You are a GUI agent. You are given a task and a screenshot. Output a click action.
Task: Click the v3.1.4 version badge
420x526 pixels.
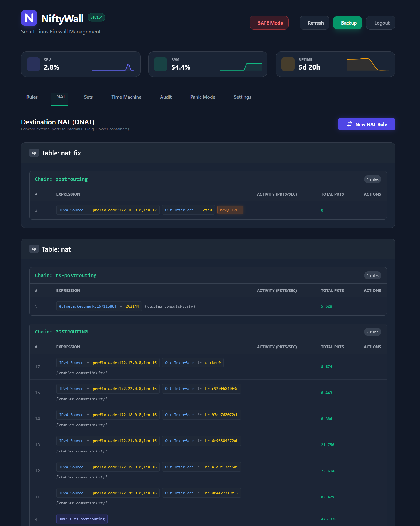click(96, 17)
